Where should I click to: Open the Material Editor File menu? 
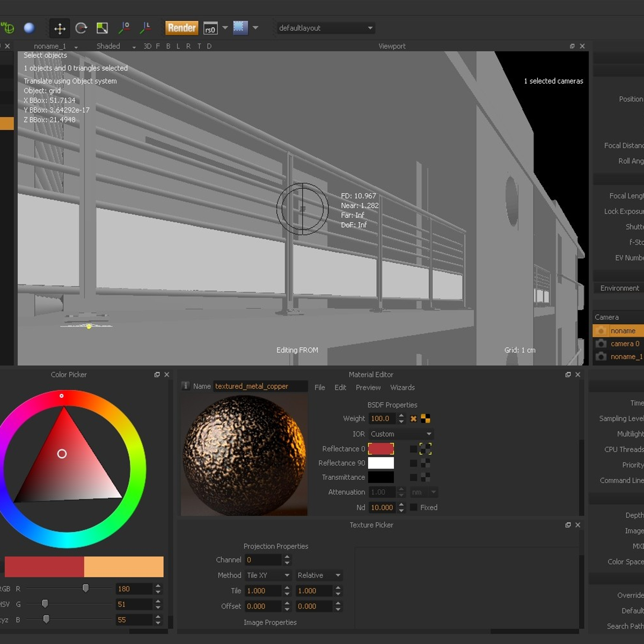320,387
